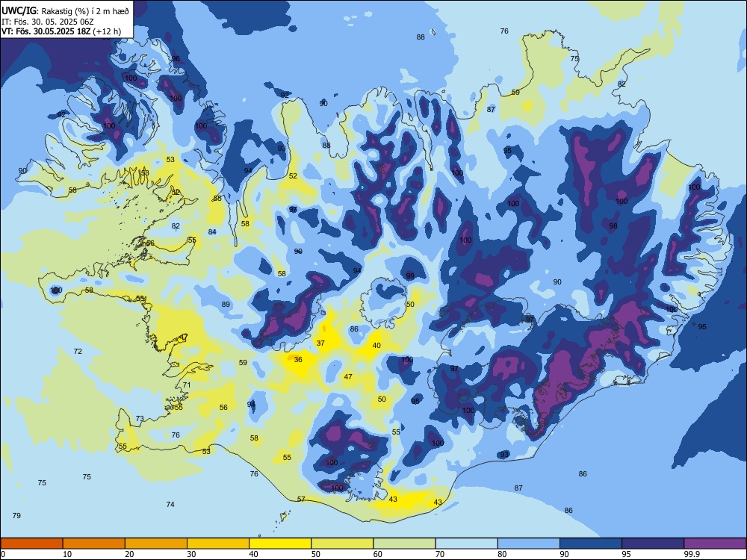Click the map humidity value '71'

[187, 385]
